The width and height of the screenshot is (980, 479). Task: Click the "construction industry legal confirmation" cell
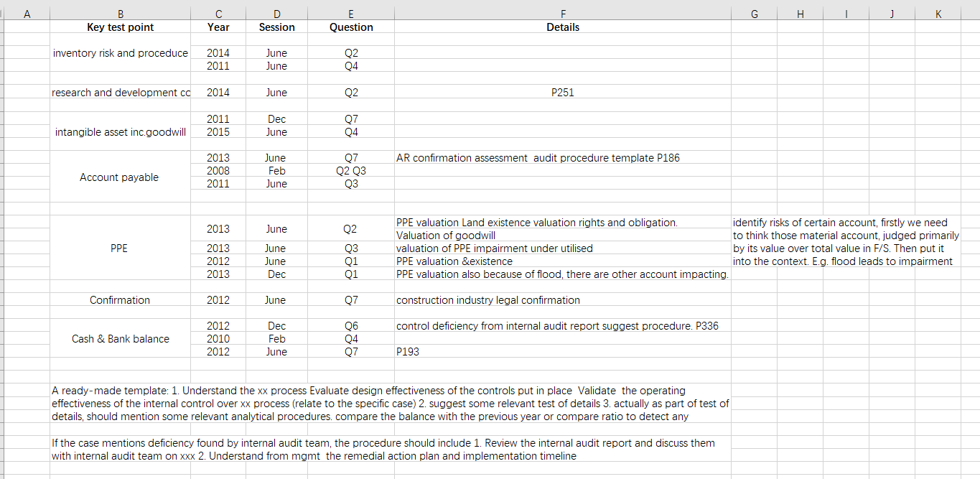pyautogui.click(x=488, y=300)
